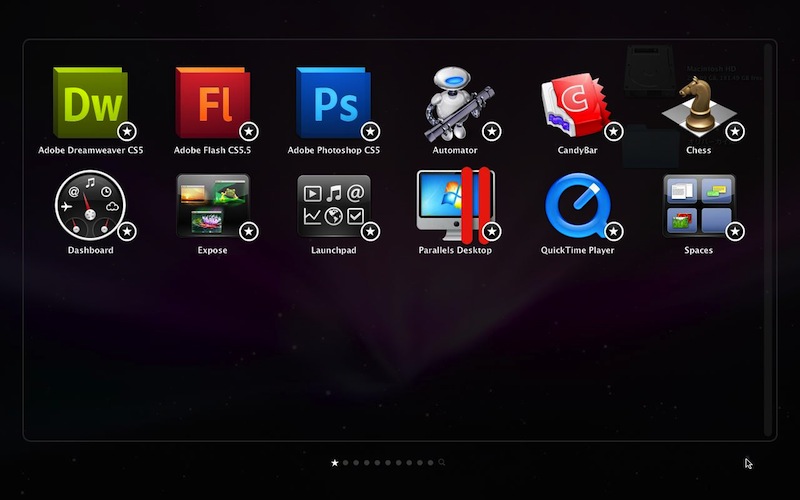Launch Adobe Flash CS5.5

[x=212, y=103]
